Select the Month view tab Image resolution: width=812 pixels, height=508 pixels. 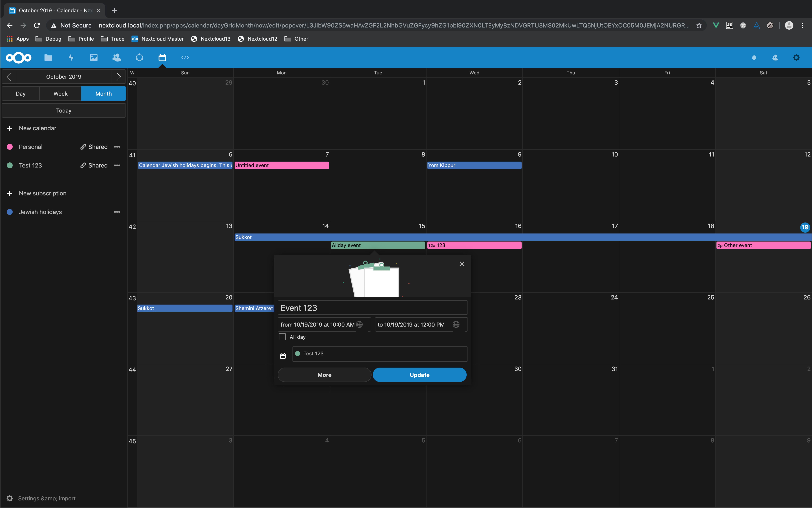point(103,94)
